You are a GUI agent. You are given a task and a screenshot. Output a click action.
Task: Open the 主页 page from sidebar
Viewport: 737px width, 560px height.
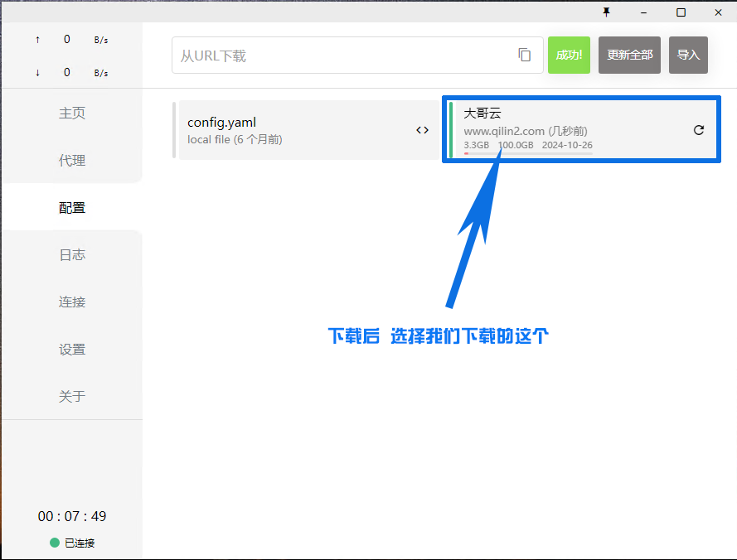click(x=72, y=113)
